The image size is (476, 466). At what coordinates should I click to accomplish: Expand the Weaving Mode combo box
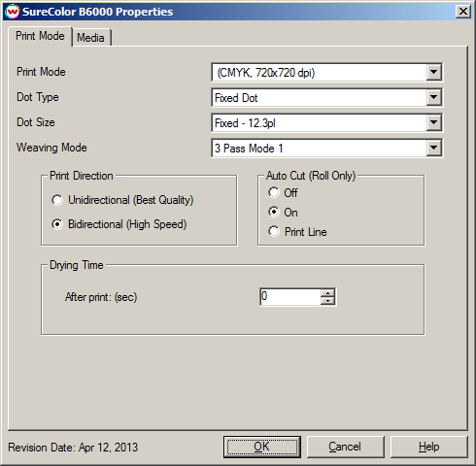point(434,148)
